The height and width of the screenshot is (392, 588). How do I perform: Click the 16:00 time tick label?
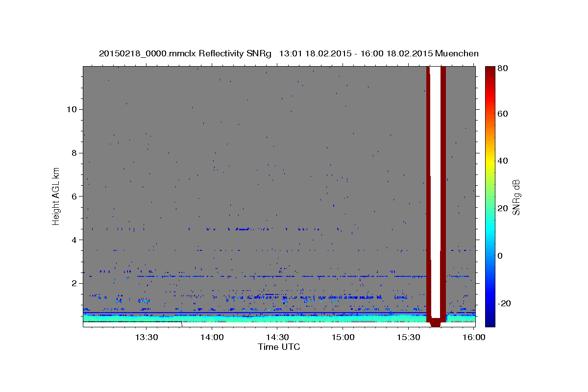click(x=473, y=337)
